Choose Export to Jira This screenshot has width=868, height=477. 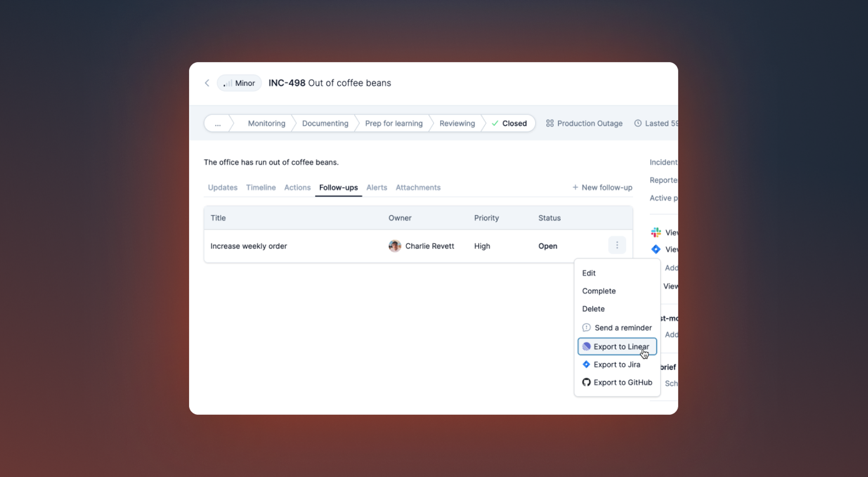pos(616,365)
